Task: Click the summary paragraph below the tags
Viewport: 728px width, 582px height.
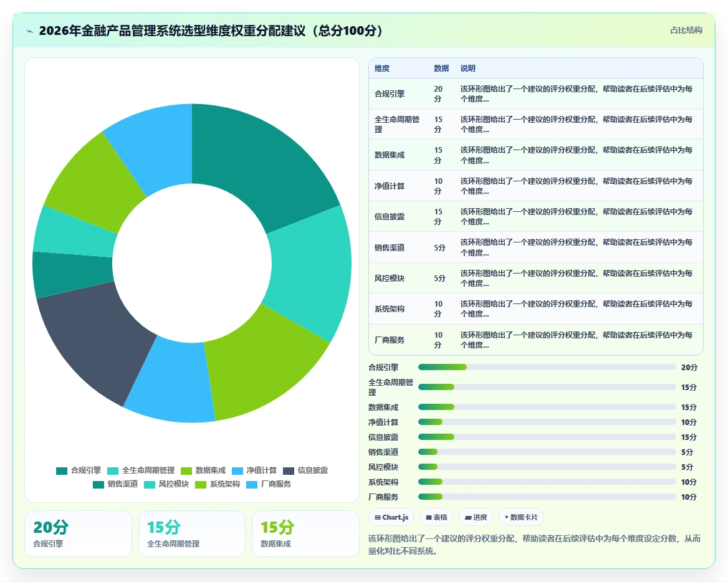Action: pos(534,545)
